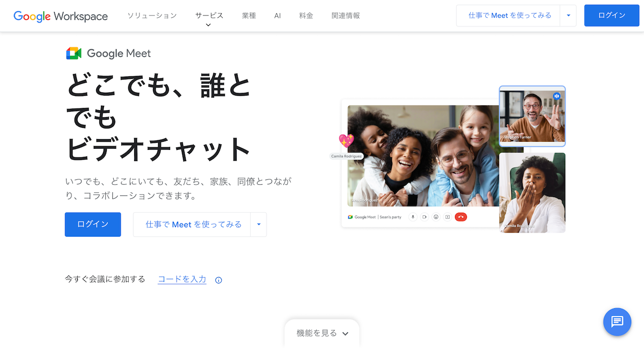Click small Google Meet logo in preview bar
Image resolution: width=644 pixels, height=348 pixels.
point(350,217)
